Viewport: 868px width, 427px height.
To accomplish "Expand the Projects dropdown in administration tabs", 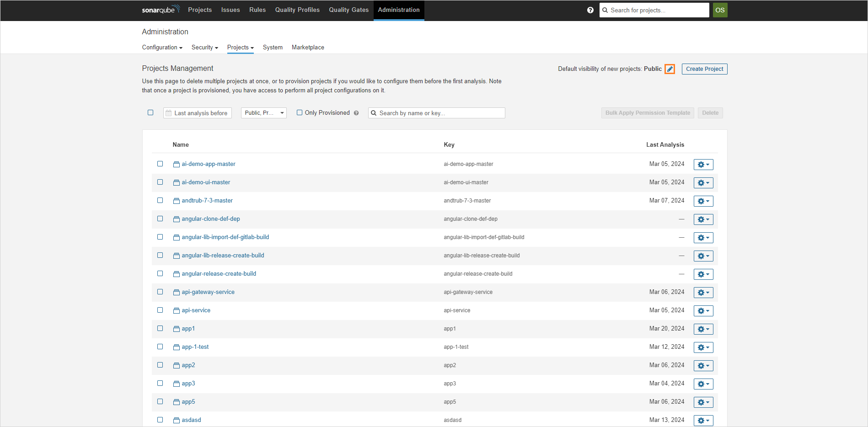I will point(240,47).
